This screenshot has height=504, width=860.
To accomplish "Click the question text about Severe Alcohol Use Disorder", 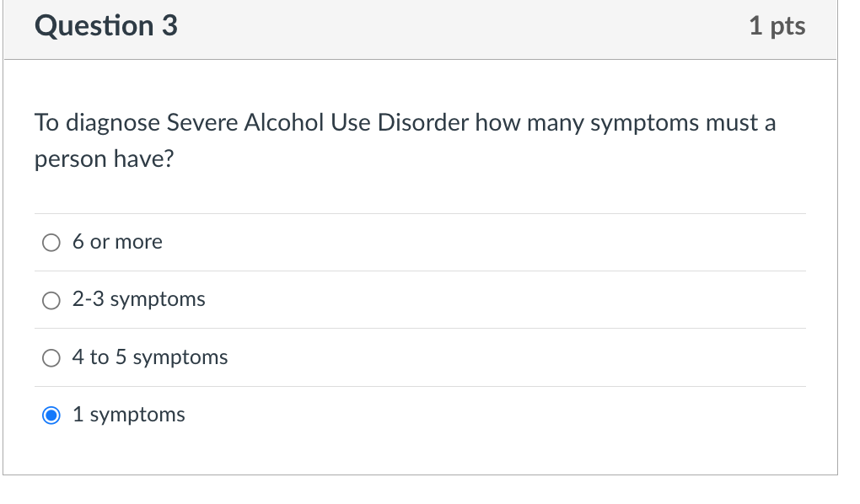I will pyautogui.click(x=405, y=140).
